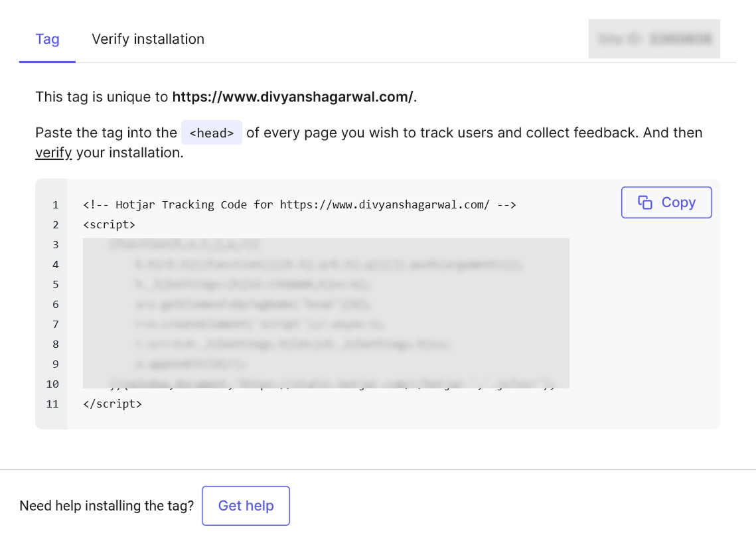This screenshot has width=756, height=539.
Task: Click the <head> code chip
Action: [212, 133]
